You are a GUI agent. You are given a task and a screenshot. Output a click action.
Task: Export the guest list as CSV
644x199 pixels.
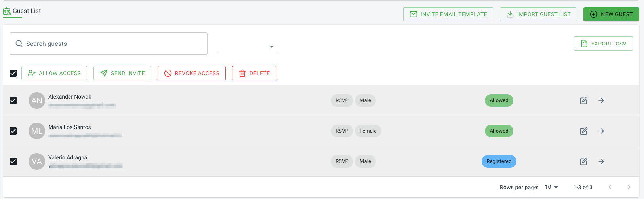click(x=603, y=44)
